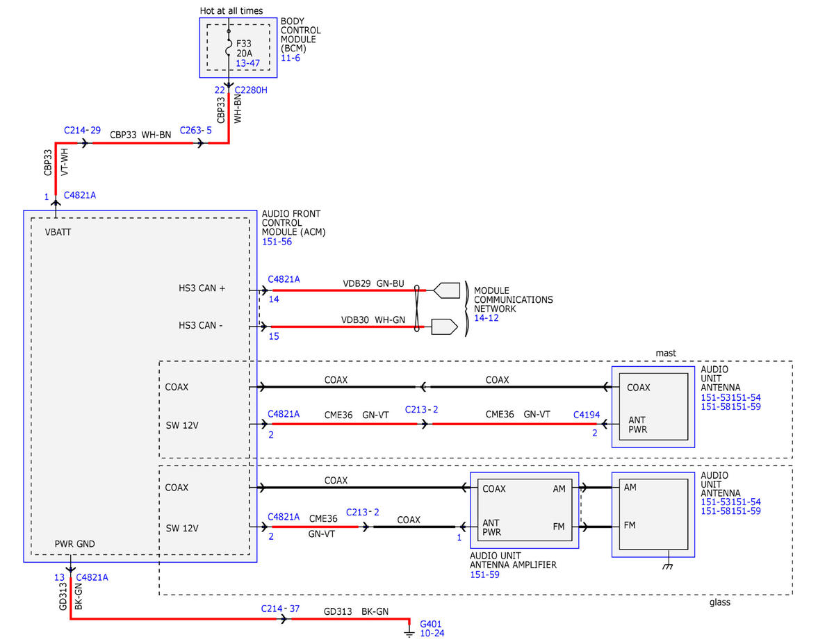
Task: Open the 13-47 fuse reference link
Action: [x=247, y=63]
